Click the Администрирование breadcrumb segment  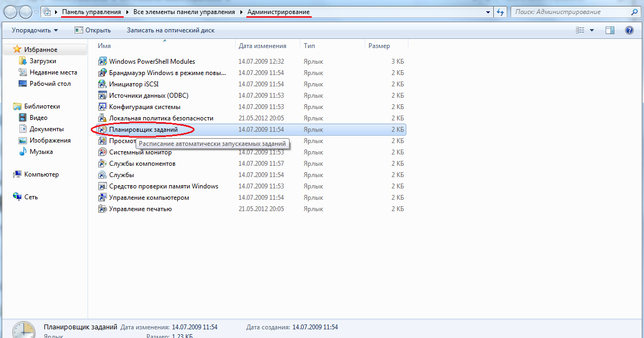[x=278, y=12]
